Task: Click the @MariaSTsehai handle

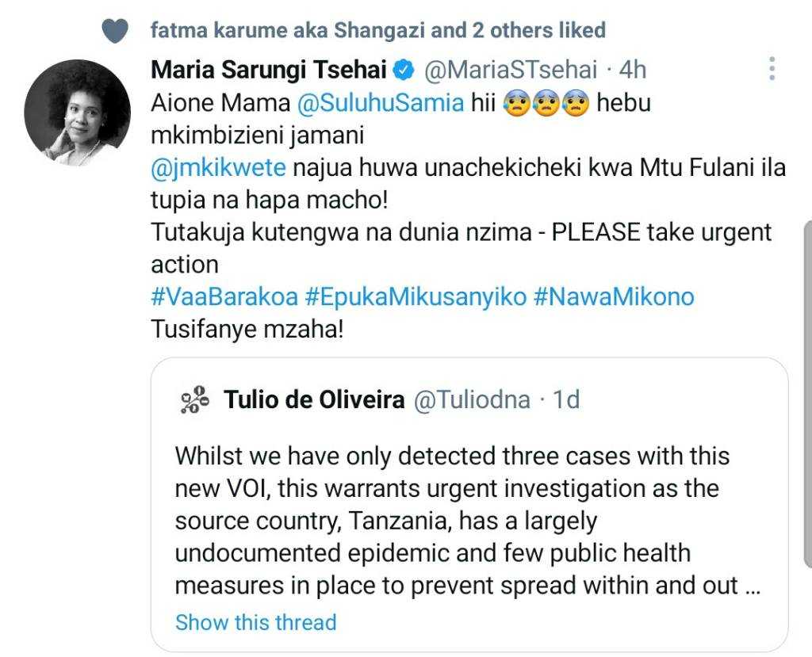Action: 511,70
